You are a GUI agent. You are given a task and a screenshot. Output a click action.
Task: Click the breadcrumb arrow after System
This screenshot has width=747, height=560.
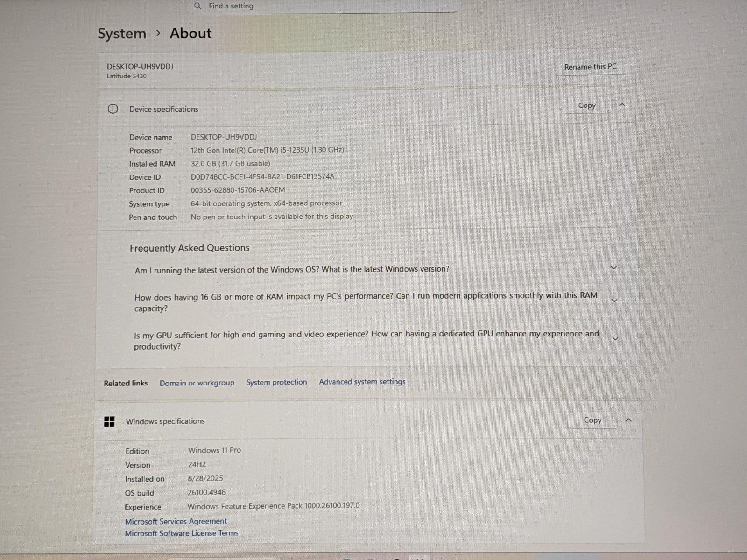158,33
